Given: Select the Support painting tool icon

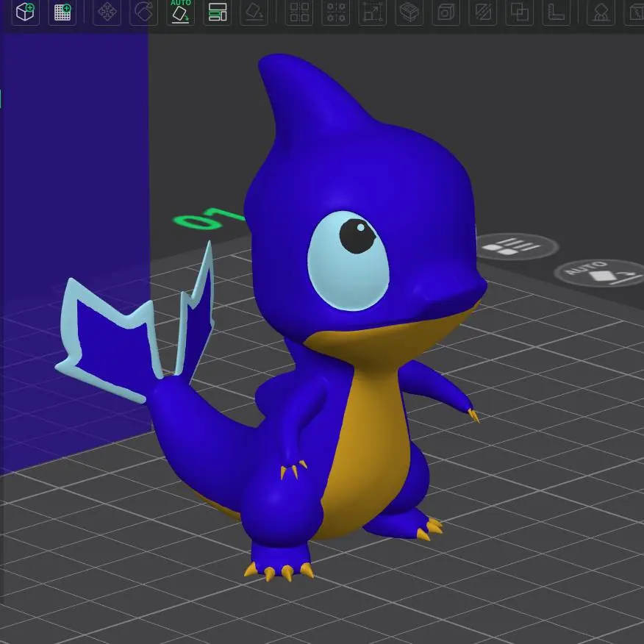Looking at the screenshot, I should tap(601, 12).
